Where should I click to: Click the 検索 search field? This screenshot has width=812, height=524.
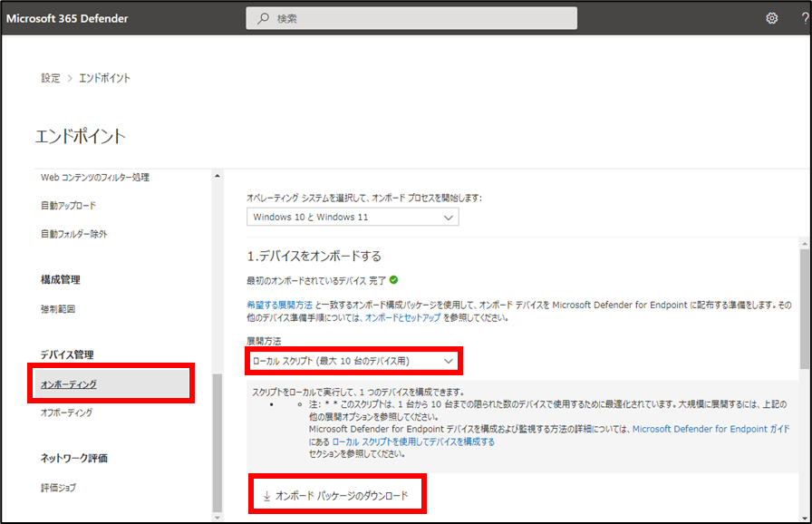(x=411, y=19)
